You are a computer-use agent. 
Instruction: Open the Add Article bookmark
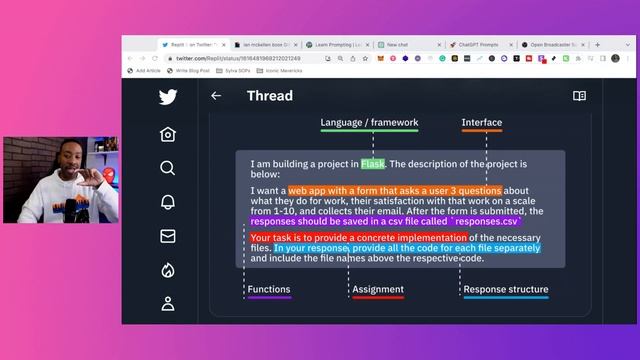tap(144, 71)
